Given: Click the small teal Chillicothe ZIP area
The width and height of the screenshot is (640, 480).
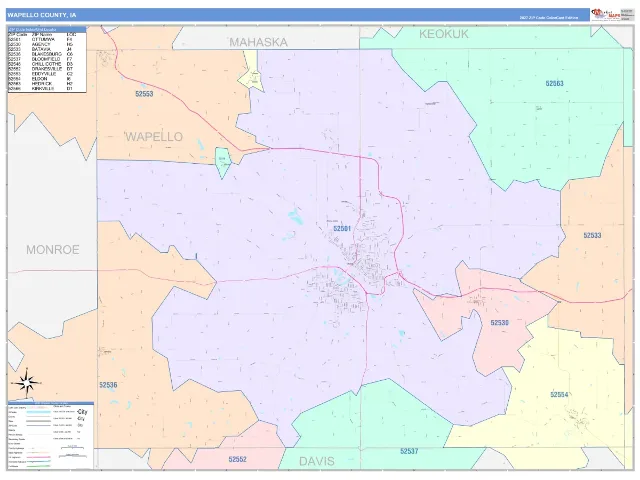Looking at the screenshot, I should point(223,160).
